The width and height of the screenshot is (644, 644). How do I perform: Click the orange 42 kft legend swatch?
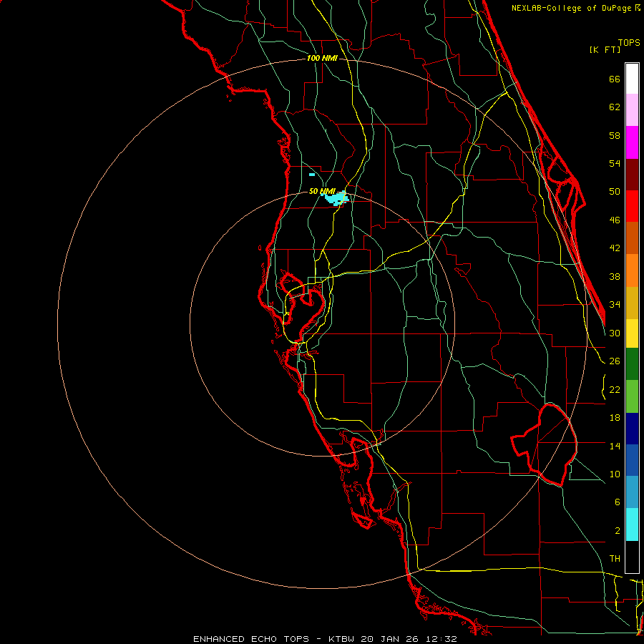point(632,270)
